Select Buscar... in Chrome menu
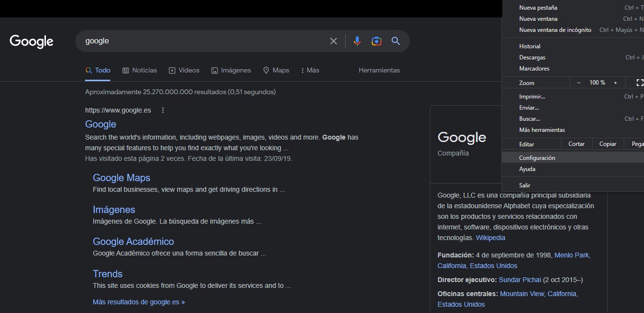 click(573, 119)
